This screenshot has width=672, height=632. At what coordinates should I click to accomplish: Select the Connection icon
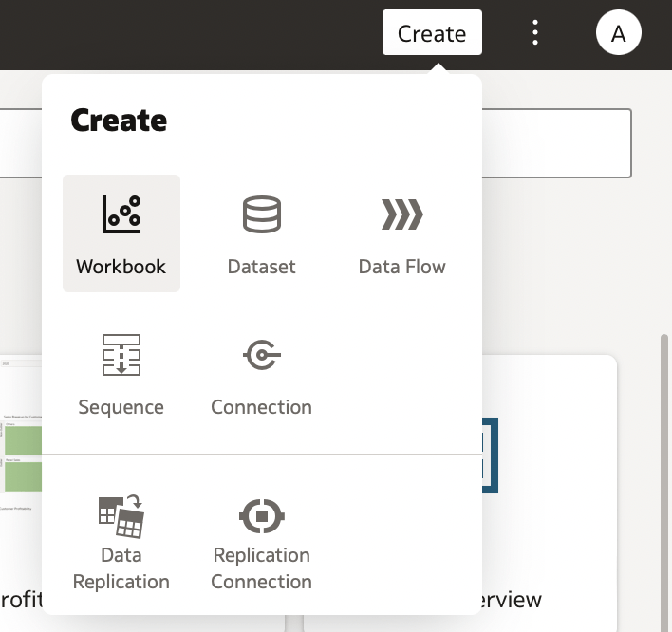click(261, 355)
